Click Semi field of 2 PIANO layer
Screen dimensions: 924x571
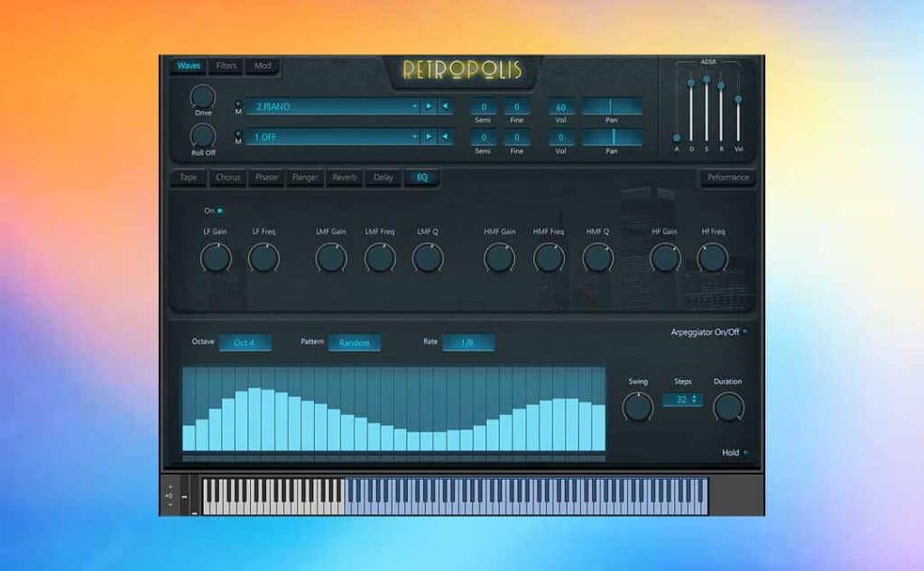coord(484,106)
